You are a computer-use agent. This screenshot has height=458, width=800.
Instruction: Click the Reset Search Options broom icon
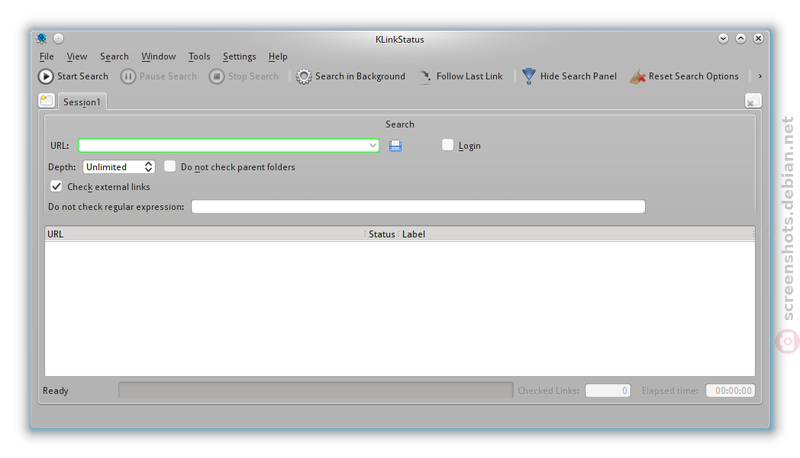pyautogui.click(x=638, y=77)
